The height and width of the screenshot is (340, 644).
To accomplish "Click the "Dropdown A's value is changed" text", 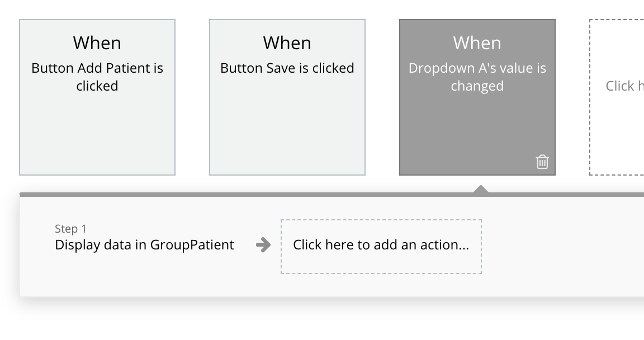I will [x=477, y=77].
